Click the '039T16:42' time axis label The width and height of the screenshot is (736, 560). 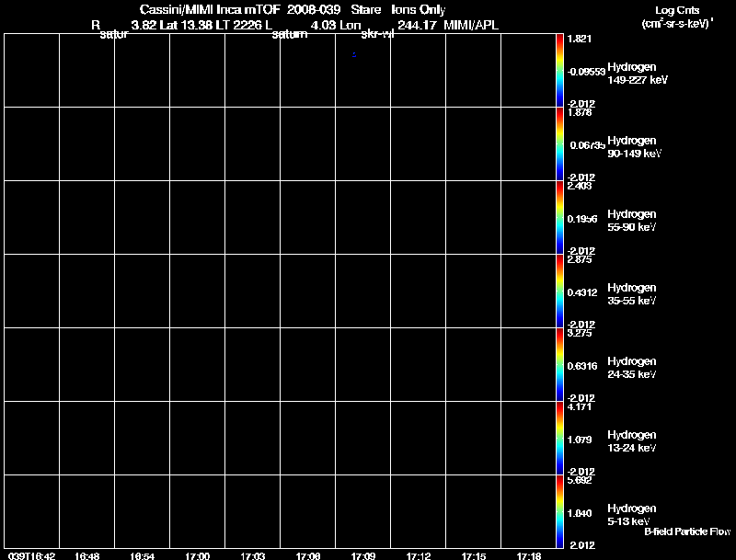32,555
